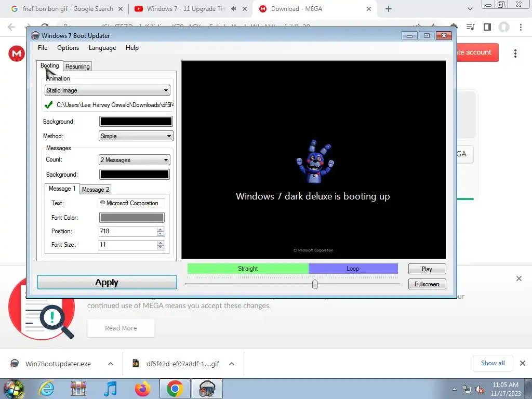Open the Windows Start orb

click(x=14, y=389)
